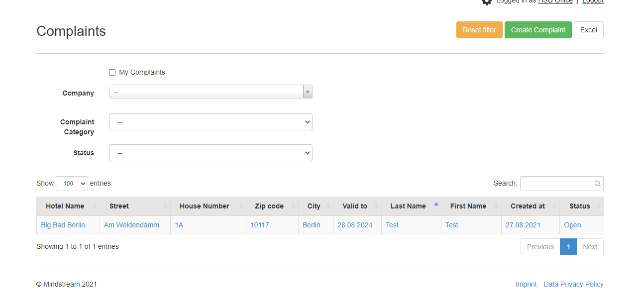Sort table by Valid to
The image size is (644, 307).
point(354,206)
